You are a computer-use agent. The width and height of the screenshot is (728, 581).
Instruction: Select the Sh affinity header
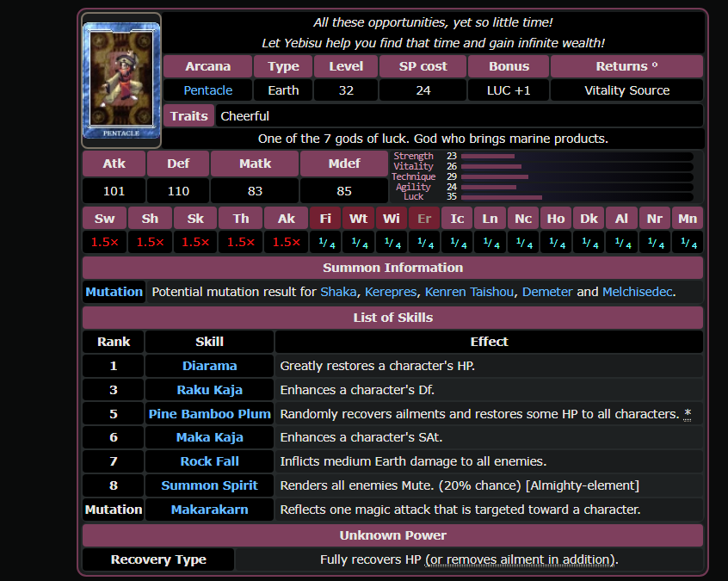point(150,219)
